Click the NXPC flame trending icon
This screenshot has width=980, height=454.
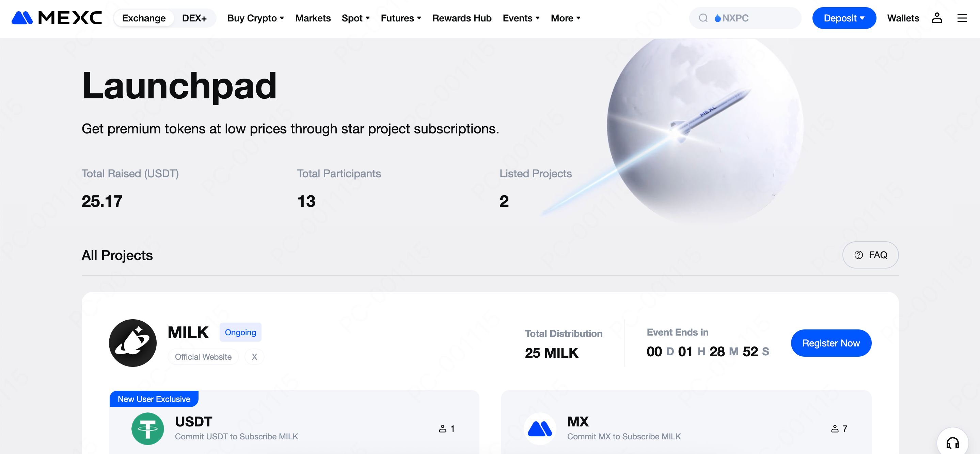point(717,18)
